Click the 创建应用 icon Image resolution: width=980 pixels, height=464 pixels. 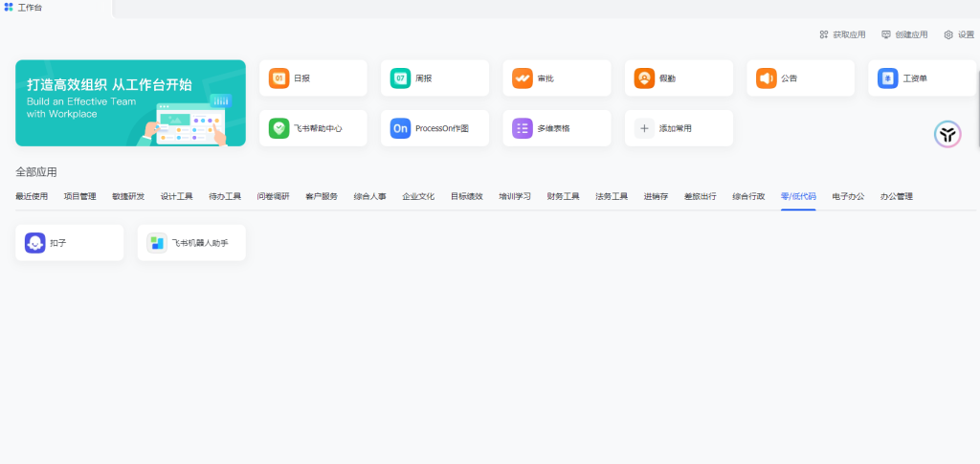(x=886, y=35)
